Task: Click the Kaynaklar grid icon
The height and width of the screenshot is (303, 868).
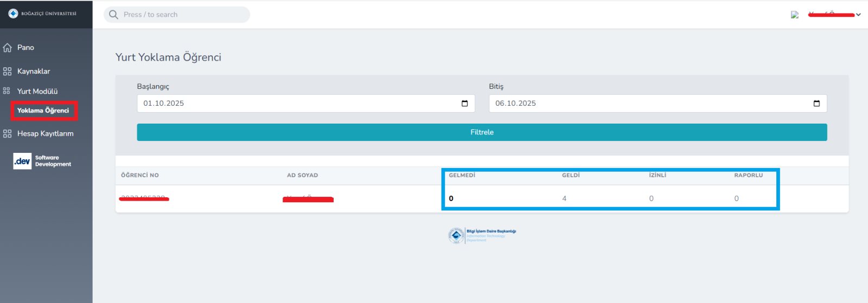Action: pos(8,72)
